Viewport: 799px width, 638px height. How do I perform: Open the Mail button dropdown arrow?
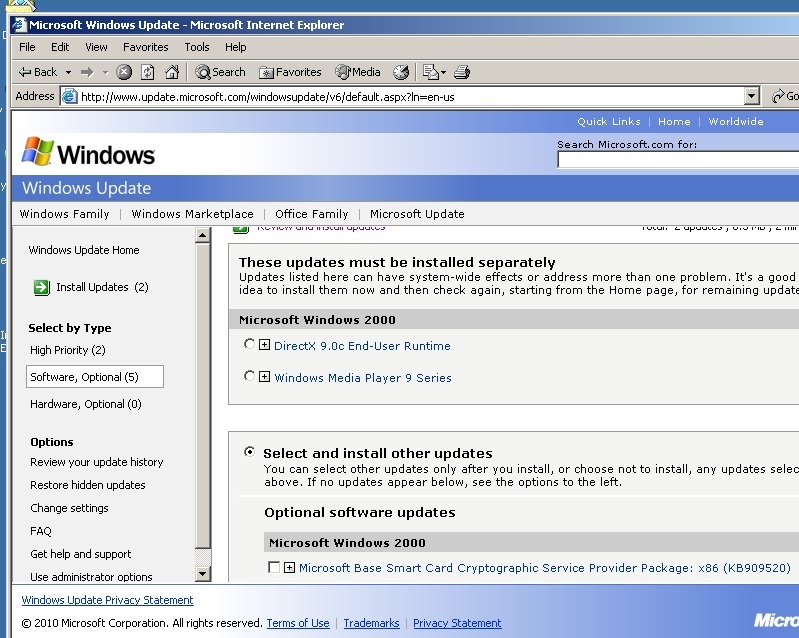pyautogui.click(x=443, y=72)
